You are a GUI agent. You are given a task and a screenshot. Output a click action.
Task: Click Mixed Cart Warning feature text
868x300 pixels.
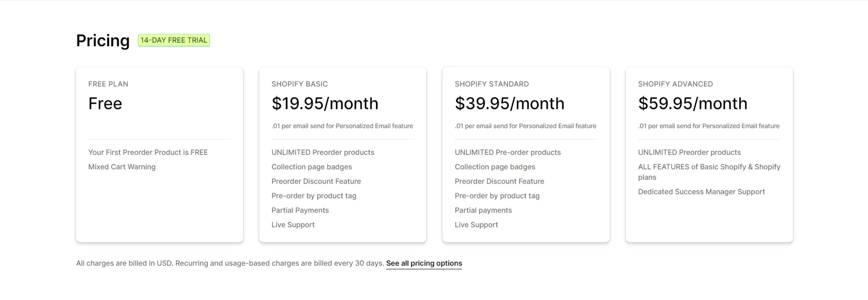pyautogui.click(x=122, y=167)
